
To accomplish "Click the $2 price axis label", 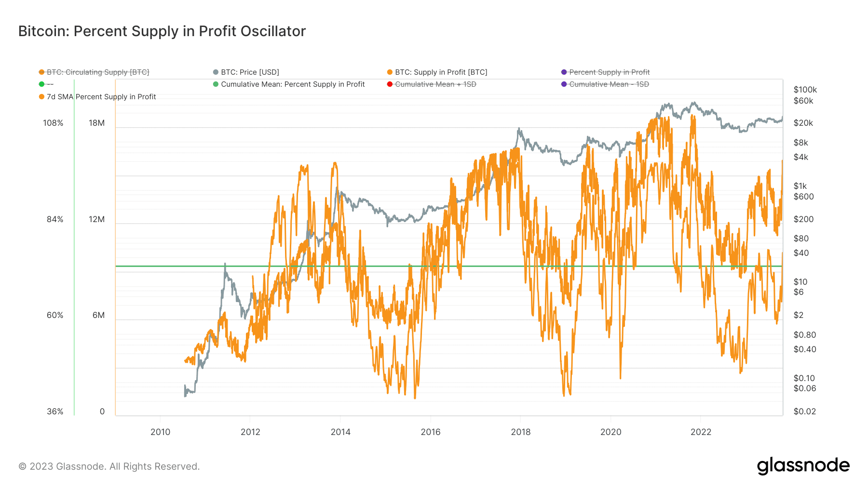I will (799, 315).
